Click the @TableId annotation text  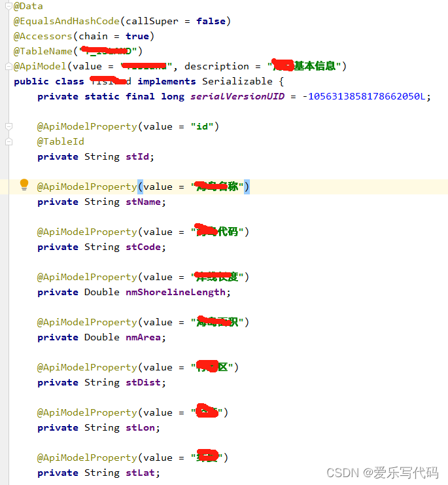pyautogui.click(x=61, y=141)
